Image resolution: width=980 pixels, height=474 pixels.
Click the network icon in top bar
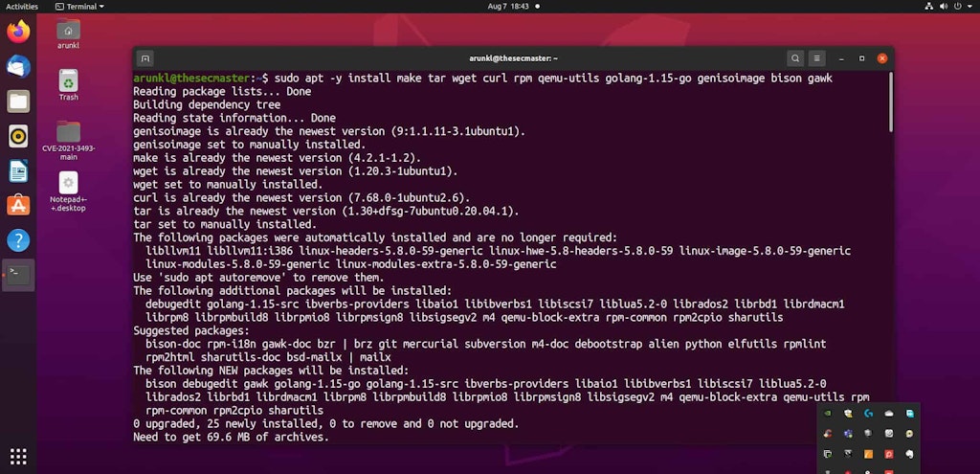point(928,7)
